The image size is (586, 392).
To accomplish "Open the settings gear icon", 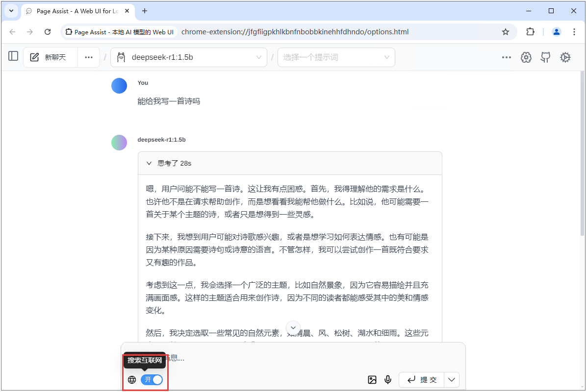I will coord(565,57).
